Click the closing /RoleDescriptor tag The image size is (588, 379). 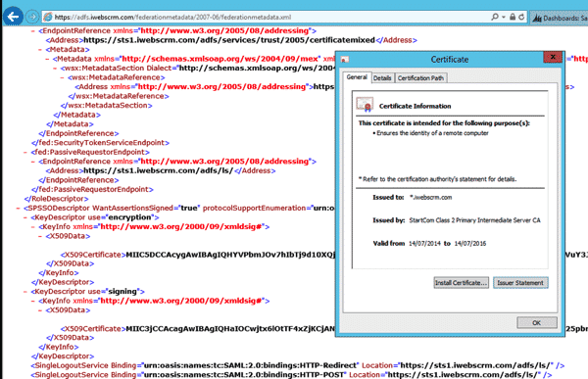tap(56, 199)
